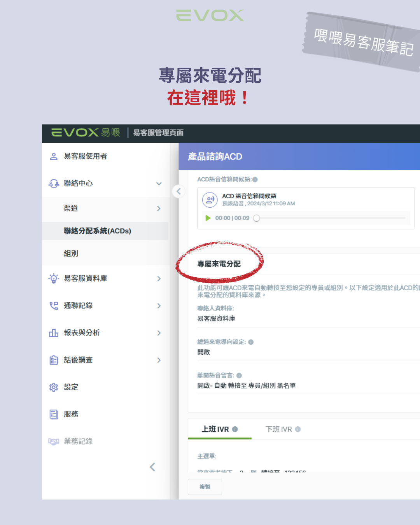
Task: Click the 易客服資料庫 contact database value
Action: (216, 318)
